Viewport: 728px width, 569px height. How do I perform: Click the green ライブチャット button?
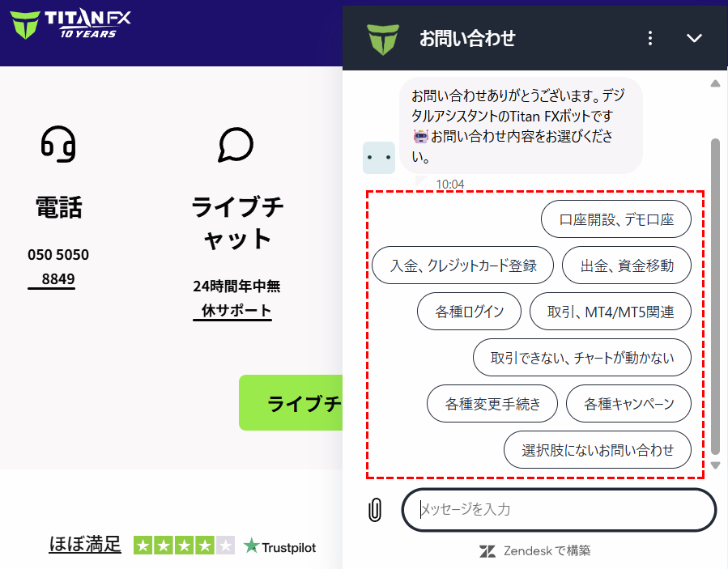291,403
